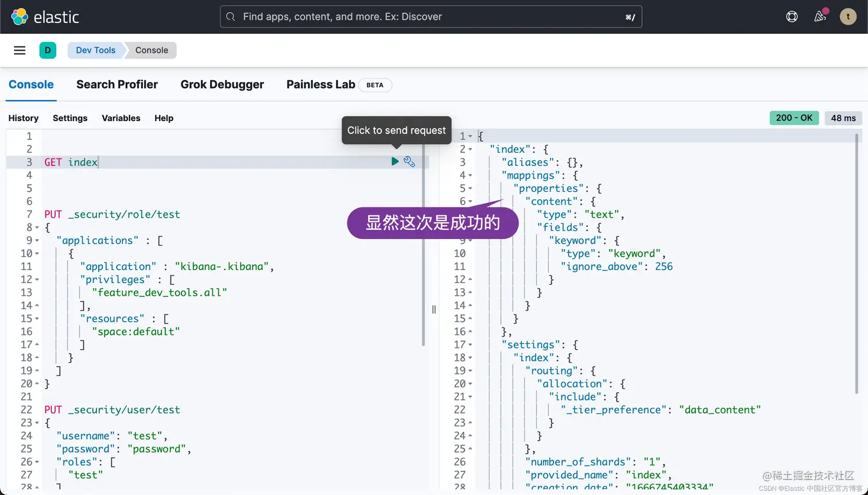Image resolution: width=868 pixels, height=495 pixels.
Task: Collapse the output "properties" fold at line 5
Action: [x=470, y=188]
